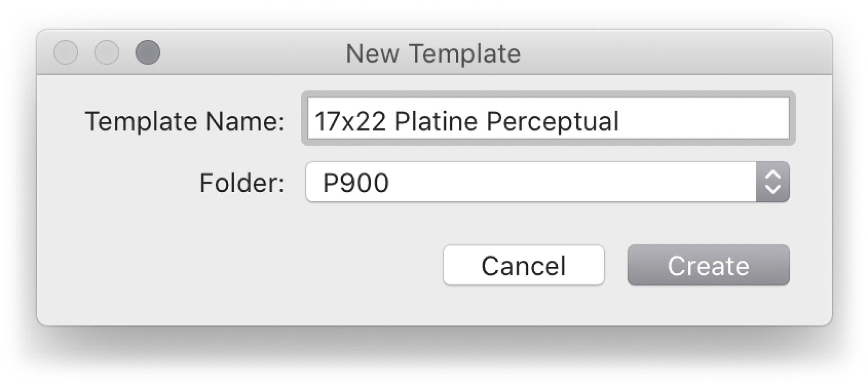Click the "Template Name:" label

tap(184, 121)
